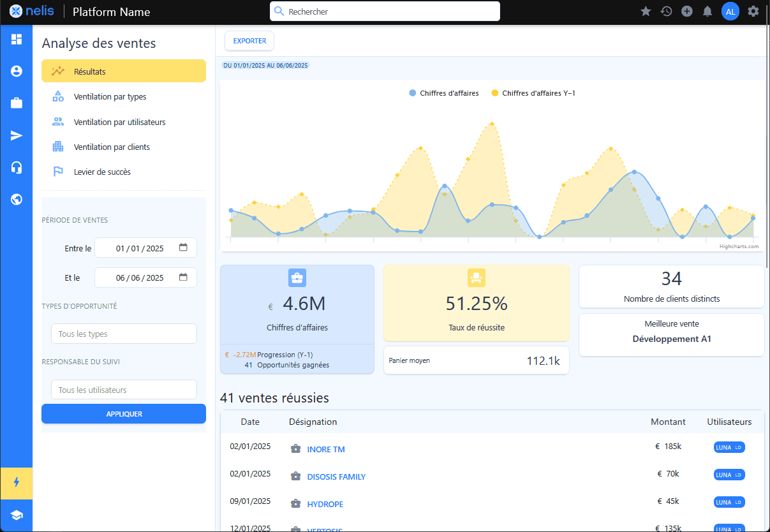
Task: Click the APPLIQUER button
Action: click(124, 414)
